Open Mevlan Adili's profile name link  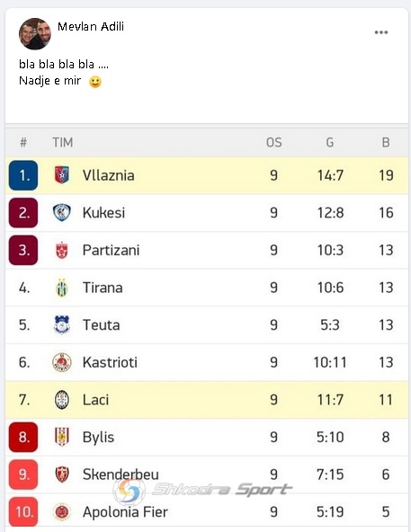point(91,26)
